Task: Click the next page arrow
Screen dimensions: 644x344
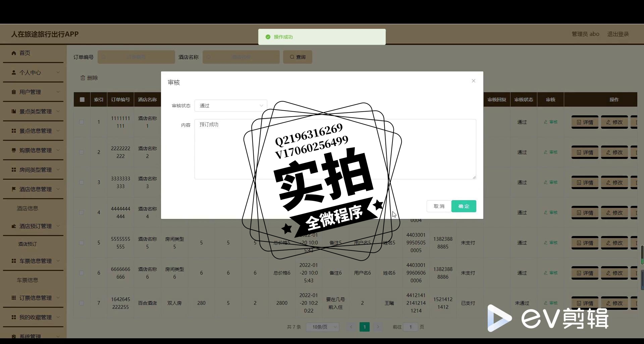Action: click(x=378, y=327)
